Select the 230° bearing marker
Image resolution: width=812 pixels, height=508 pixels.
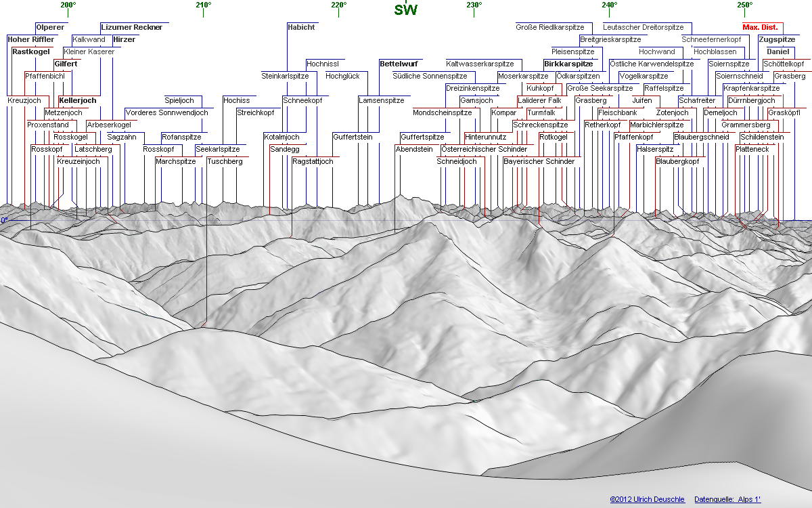click(474, 5)
